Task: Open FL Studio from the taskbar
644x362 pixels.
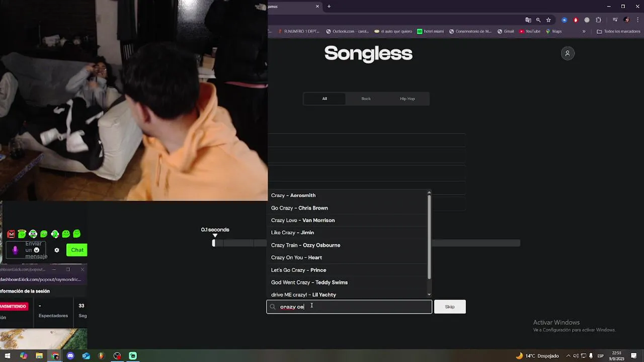Action: pos(101,356)
